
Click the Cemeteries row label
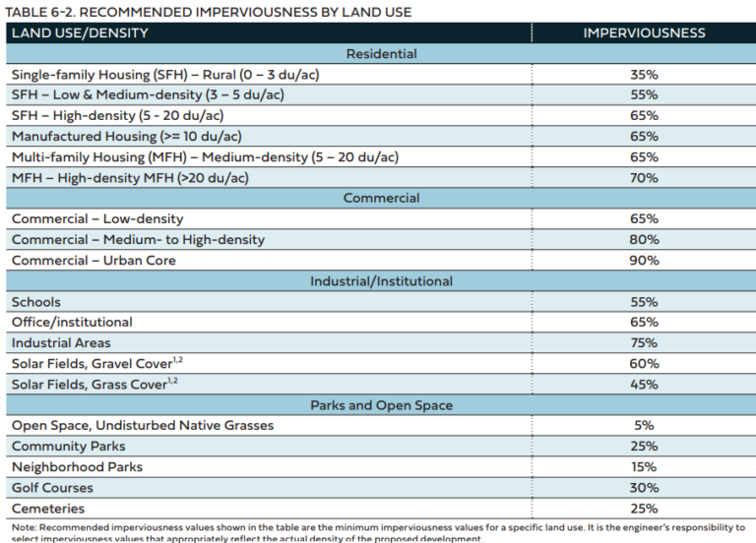tap(47, 509)
